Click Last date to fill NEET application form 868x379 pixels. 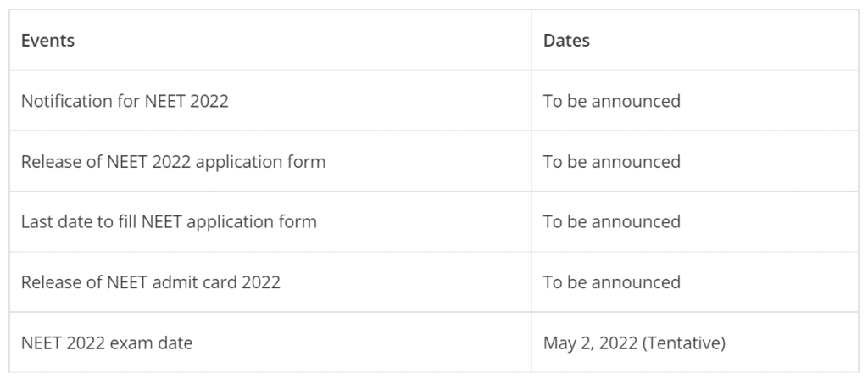(x=169, y=221)
